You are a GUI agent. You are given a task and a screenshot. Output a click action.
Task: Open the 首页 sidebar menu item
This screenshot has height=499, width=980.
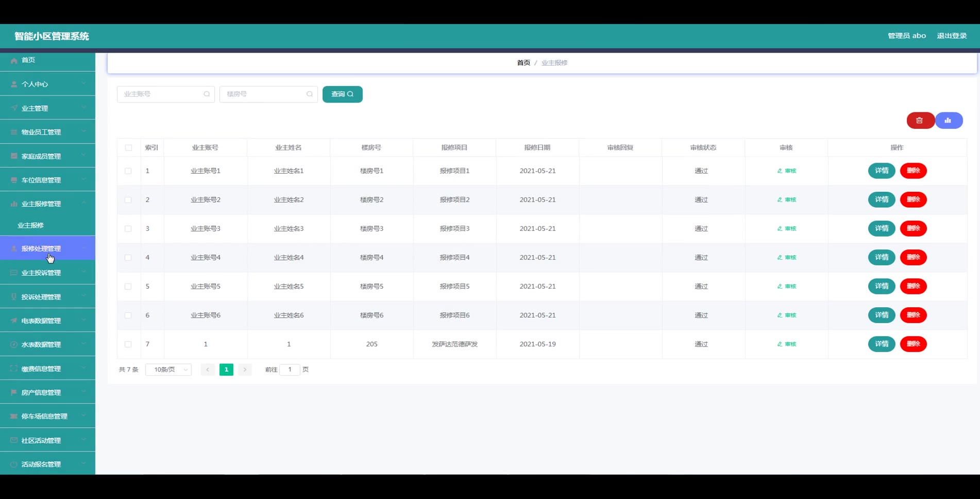pos(47,60)
